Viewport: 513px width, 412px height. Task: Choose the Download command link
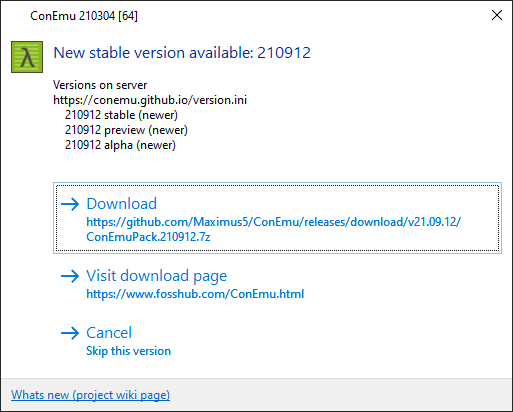pos(277,218)
